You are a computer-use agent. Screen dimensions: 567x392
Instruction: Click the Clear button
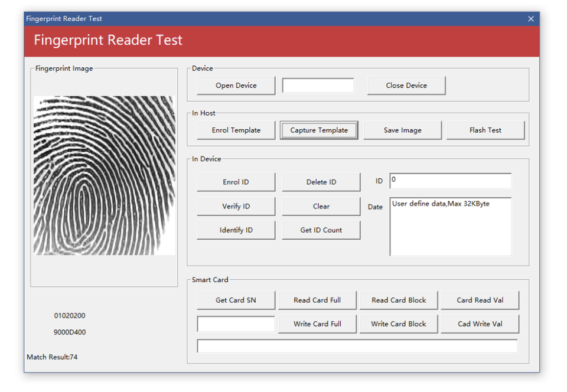click(321, 207)
